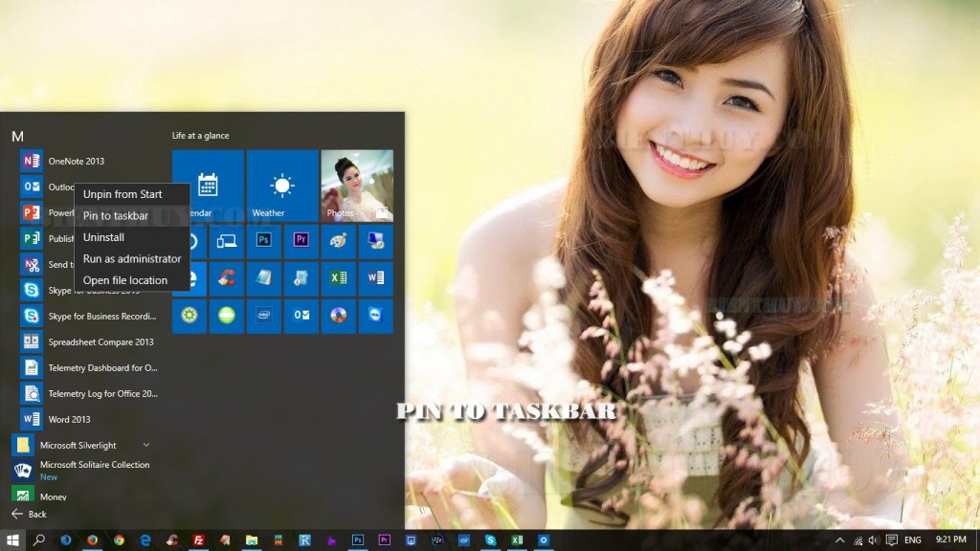Open Skype for Business Recording Manager entry
The width and height of the screenshot is (980, 551).
(x=87, y=316)
